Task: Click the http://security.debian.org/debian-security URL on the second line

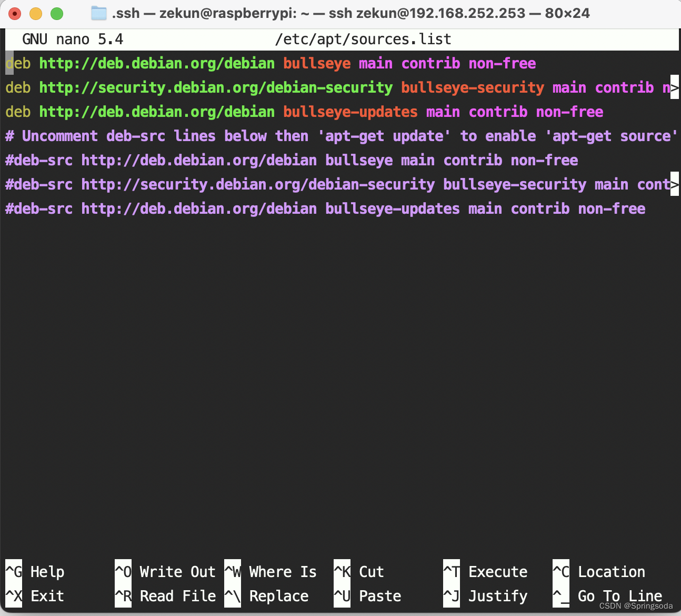Action: [216, 88]
